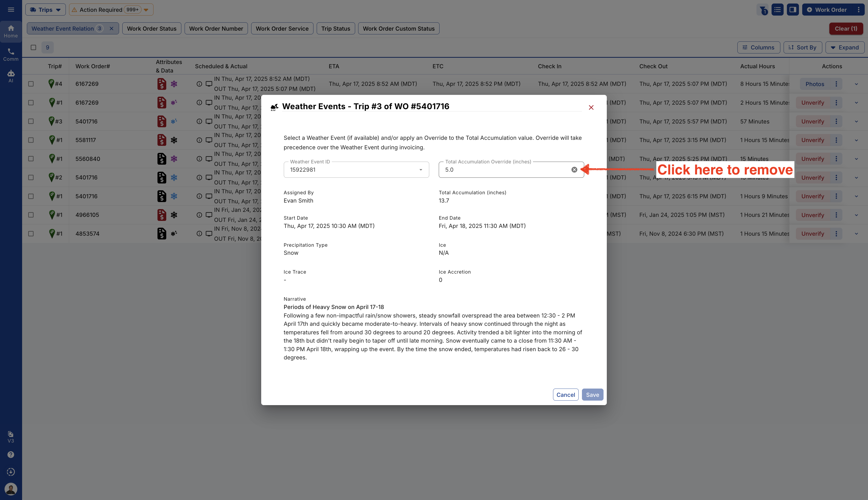Click the Columns button
Image resolution: width=868 pixels, height=500 pixels.
(758, 47)
